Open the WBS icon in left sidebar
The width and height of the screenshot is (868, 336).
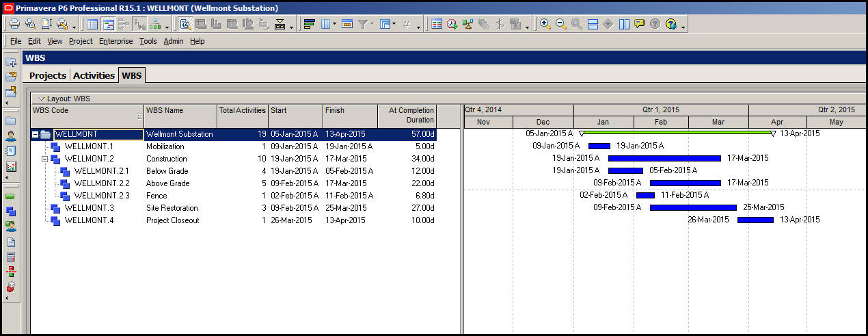coord(11,211)
